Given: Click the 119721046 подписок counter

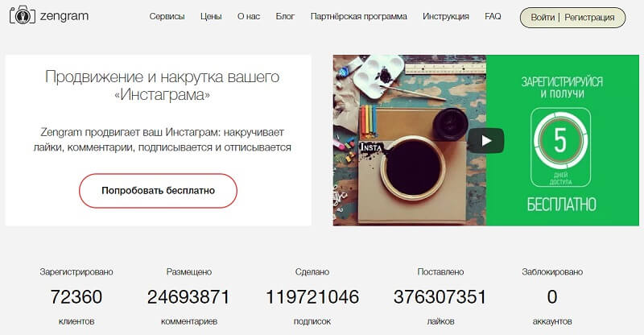Looking at the screenshot, I should tap(312, 296).
